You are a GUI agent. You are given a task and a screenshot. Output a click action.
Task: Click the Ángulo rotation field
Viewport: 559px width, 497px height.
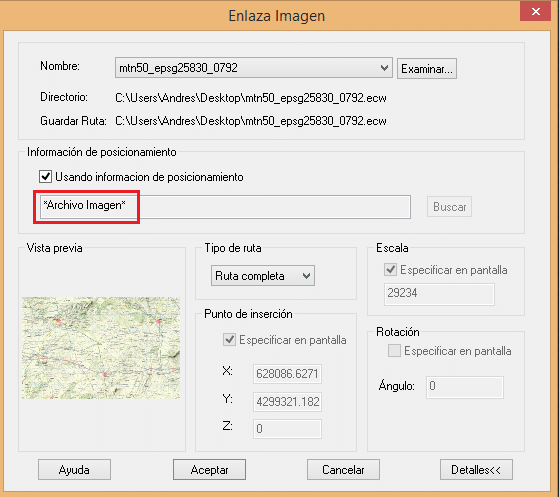coord(465,387)
